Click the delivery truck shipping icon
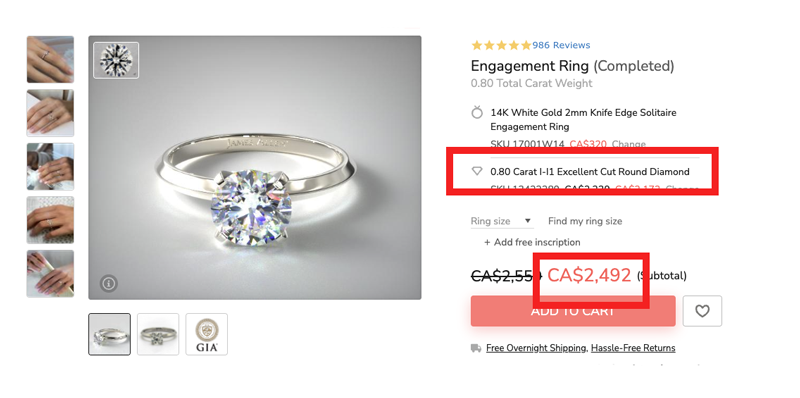The height and width of the screenshot is (398, 800). pyautogui.click(x=476, y=348)
